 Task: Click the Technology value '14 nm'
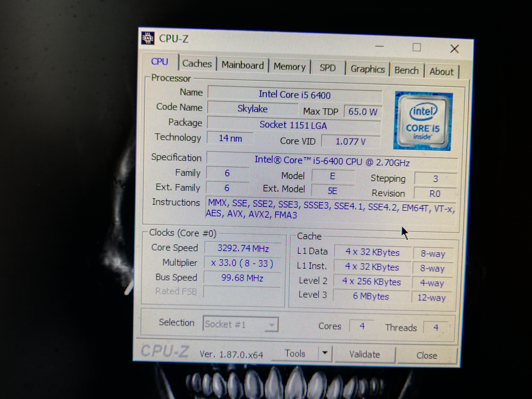click(230, 139)
